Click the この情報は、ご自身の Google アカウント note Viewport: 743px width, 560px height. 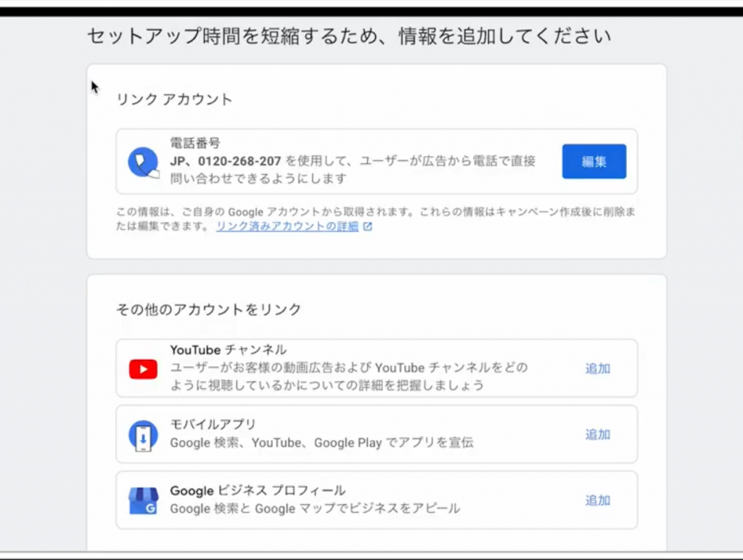click(x=376, y=219)
